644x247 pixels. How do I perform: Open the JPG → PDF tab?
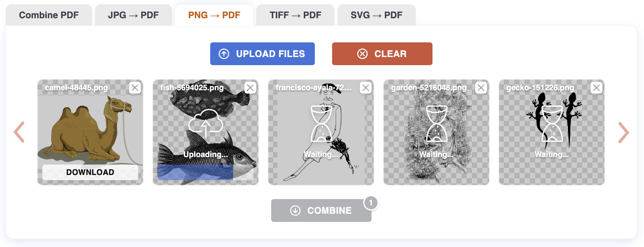tap(133, 15)
